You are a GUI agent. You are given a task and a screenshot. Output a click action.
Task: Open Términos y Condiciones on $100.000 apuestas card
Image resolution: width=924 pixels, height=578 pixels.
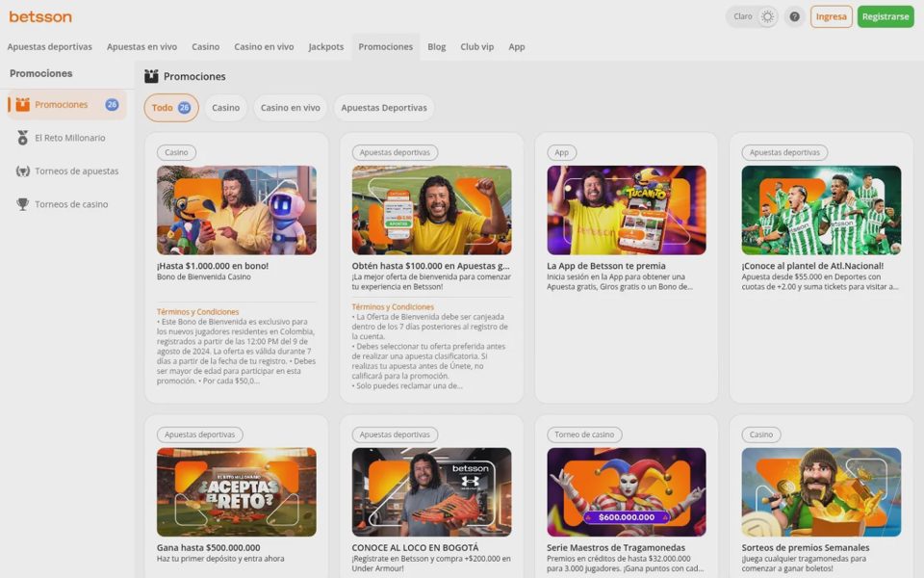click(393, 306)
